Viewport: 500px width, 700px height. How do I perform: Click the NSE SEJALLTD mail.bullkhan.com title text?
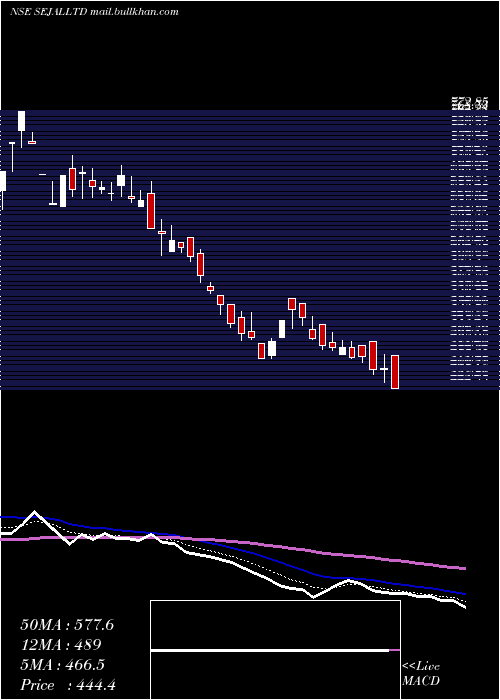pyautogui.click(x=94, y=12)
